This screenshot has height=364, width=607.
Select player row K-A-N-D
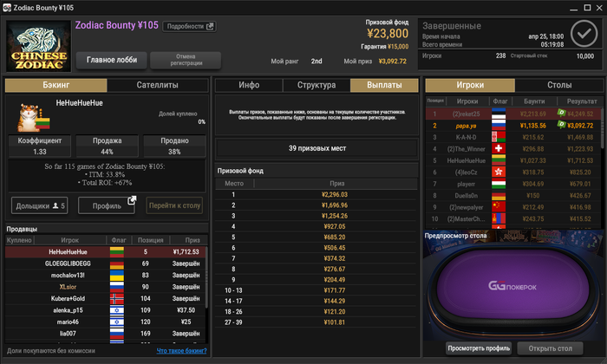[513, 137]
